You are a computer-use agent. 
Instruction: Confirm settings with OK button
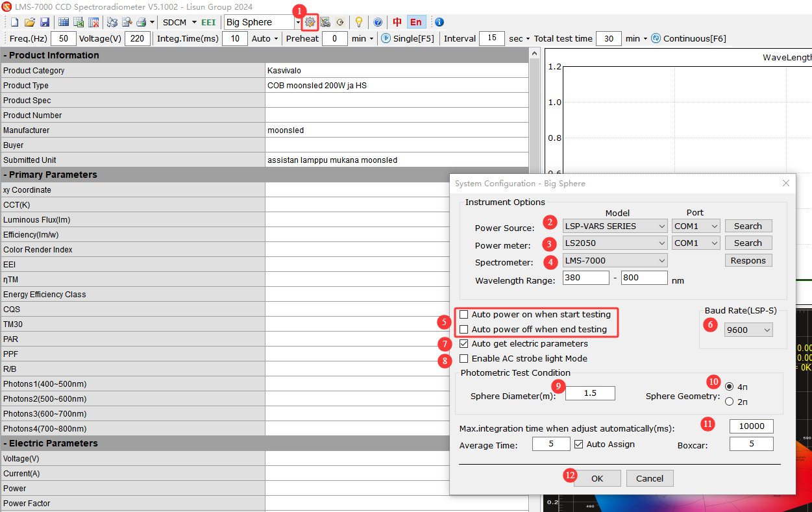tap(597, 478)
